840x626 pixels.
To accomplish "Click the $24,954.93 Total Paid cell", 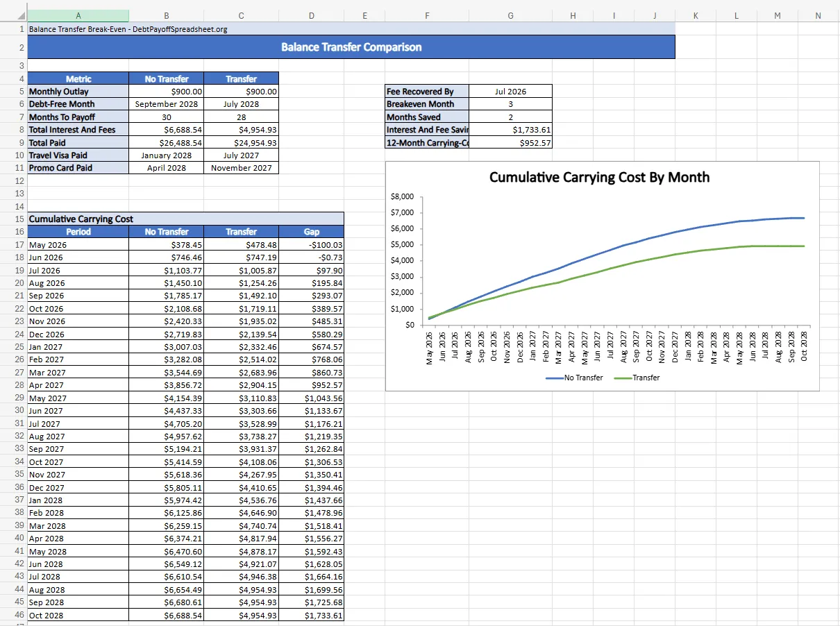I will tap(241, 142).
